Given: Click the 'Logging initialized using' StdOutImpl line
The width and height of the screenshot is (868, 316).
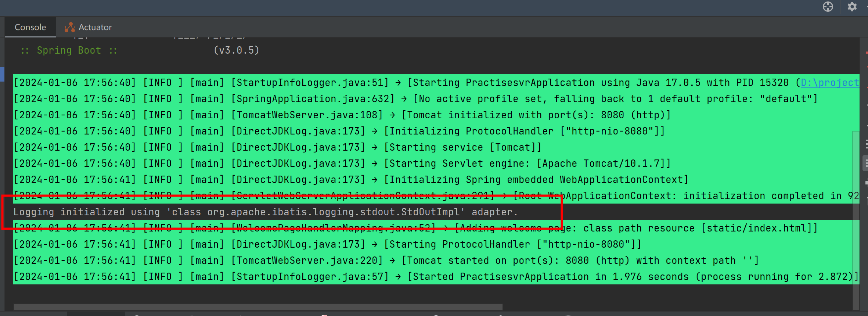Looking at the screenshot, I should pos(266,212).
